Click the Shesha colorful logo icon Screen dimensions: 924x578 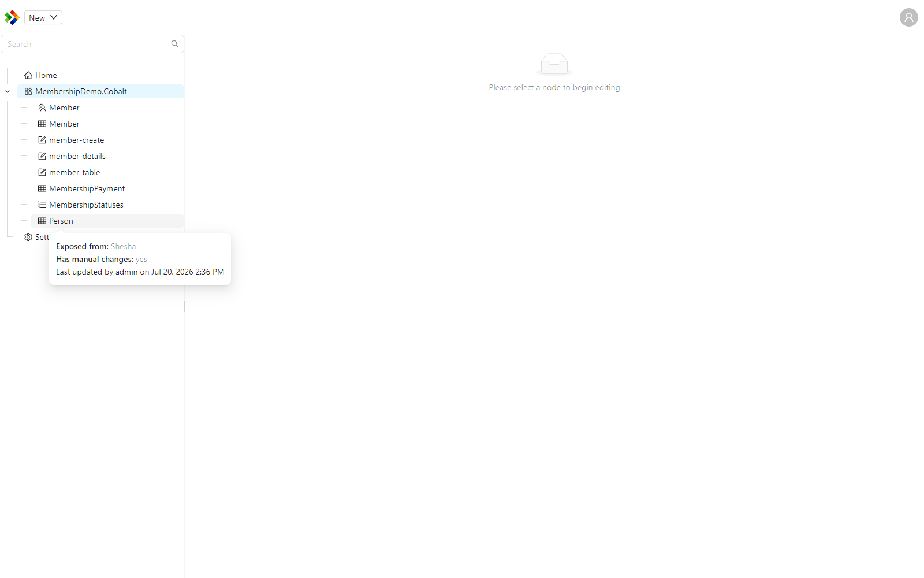(x=12, y=17)
